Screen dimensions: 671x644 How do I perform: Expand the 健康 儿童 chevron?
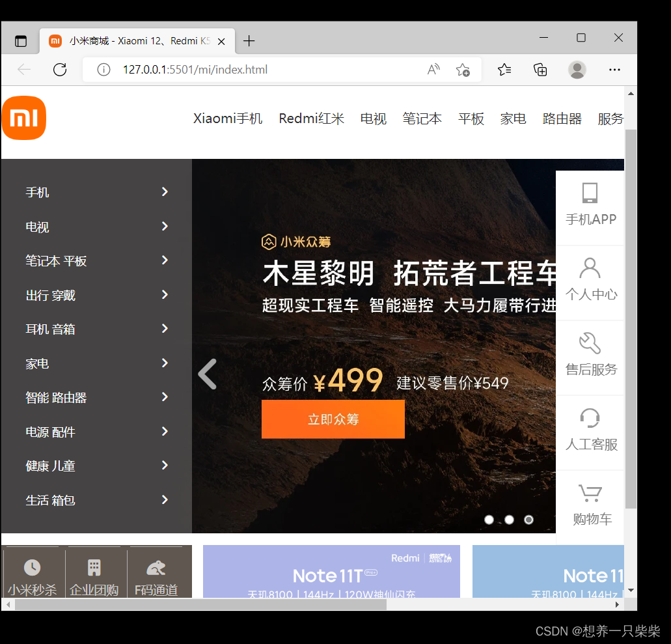pos(165,465)
